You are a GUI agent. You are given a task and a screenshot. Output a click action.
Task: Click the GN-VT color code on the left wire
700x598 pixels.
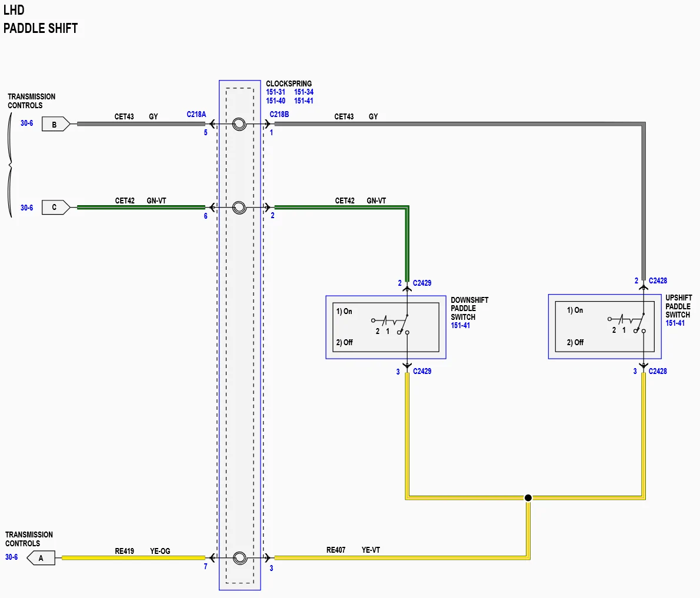coord(156,201)
